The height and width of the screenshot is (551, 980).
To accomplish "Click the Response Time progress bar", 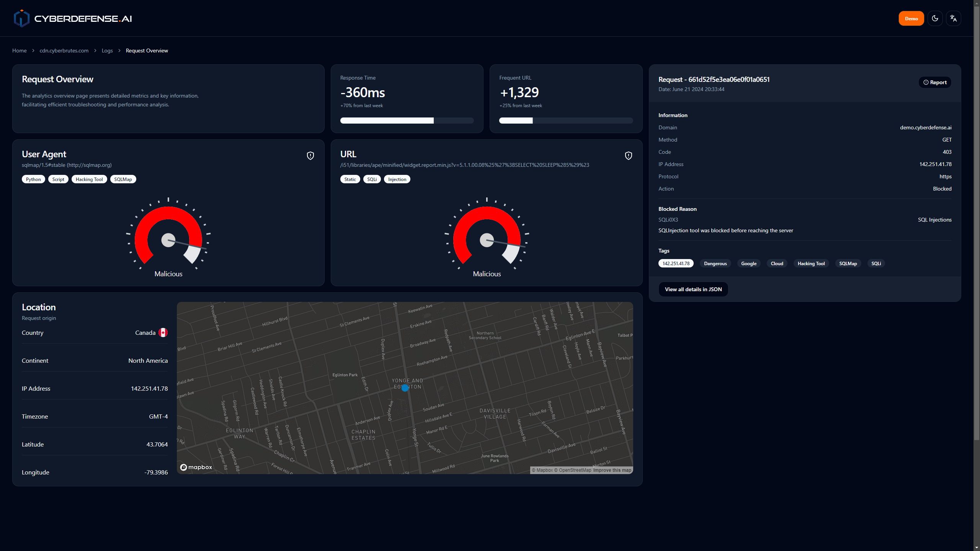I will coord(407,121).
